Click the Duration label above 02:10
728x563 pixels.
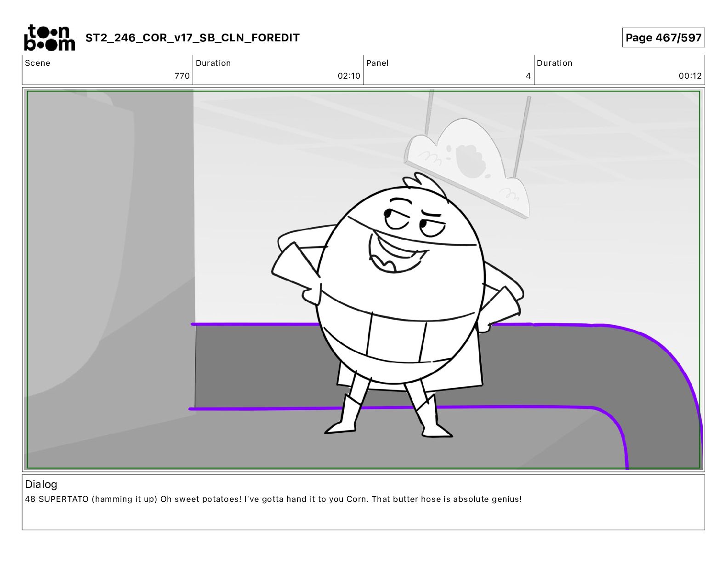coord(213,63)
